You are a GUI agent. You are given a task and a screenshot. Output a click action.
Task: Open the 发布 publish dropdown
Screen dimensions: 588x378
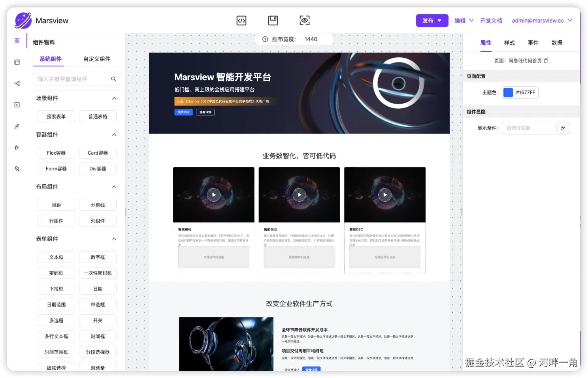pyautogui.click(x=432, y=21)
